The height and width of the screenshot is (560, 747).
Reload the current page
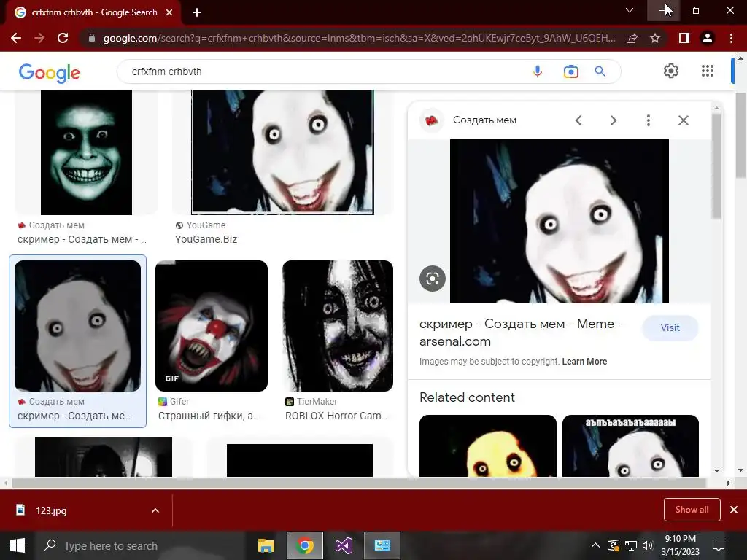(63, 38)
